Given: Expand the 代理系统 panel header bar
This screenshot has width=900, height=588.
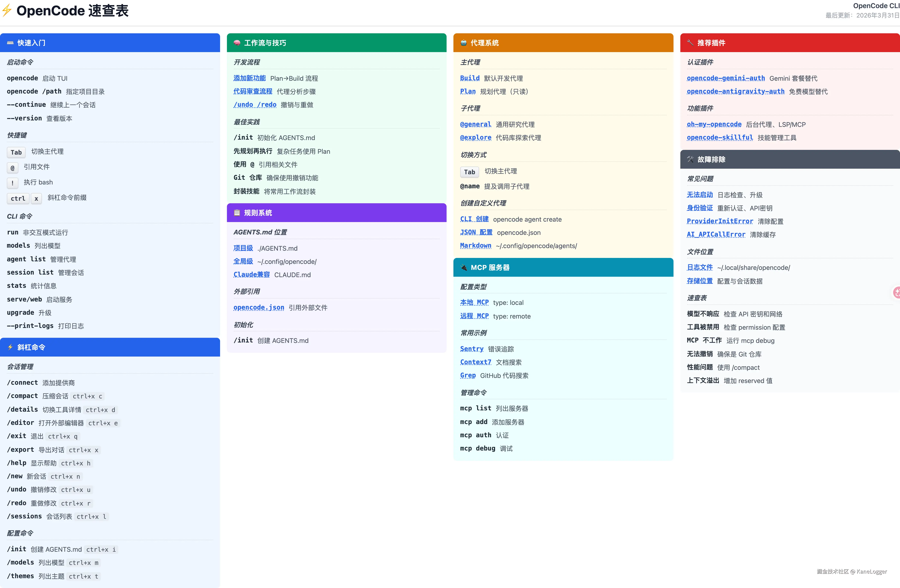Looking at the screenshot, I should pos(563,43).
